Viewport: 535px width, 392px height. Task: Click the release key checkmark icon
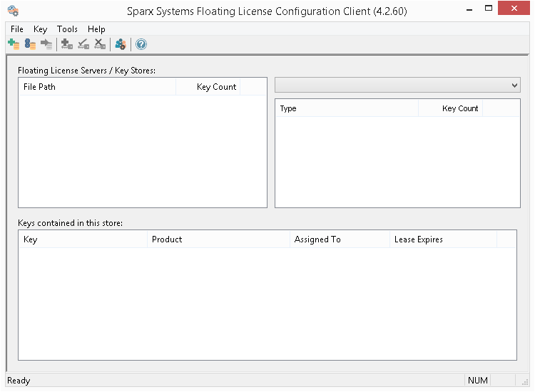click(83, 44)
